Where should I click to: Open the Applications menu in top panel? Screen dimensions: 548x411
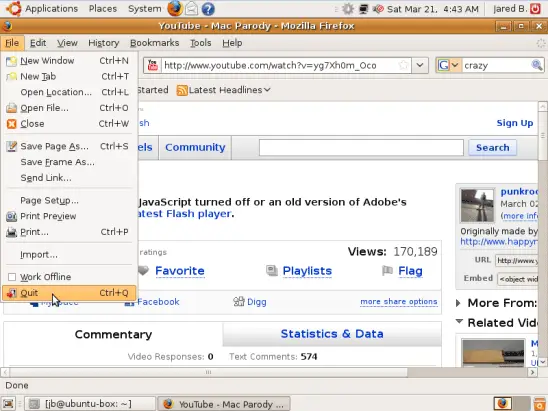(51, 8)
